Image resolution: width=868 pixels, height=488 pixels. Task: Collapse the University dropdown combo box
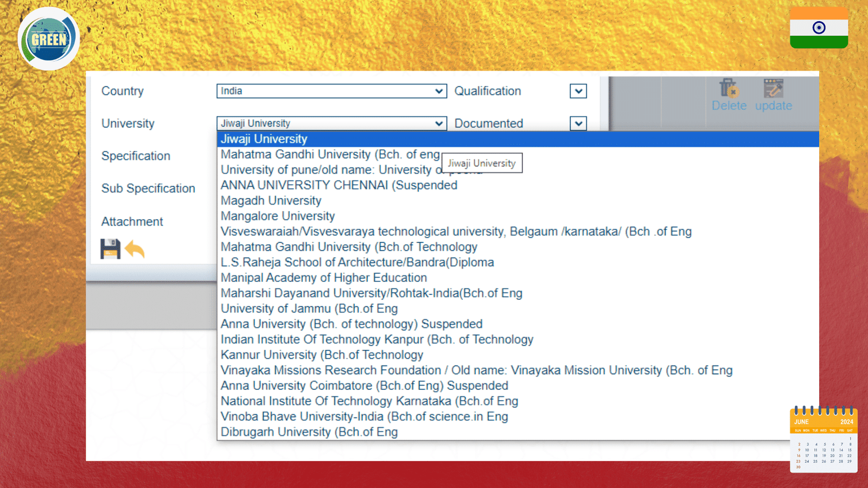(x=331, y=124)
